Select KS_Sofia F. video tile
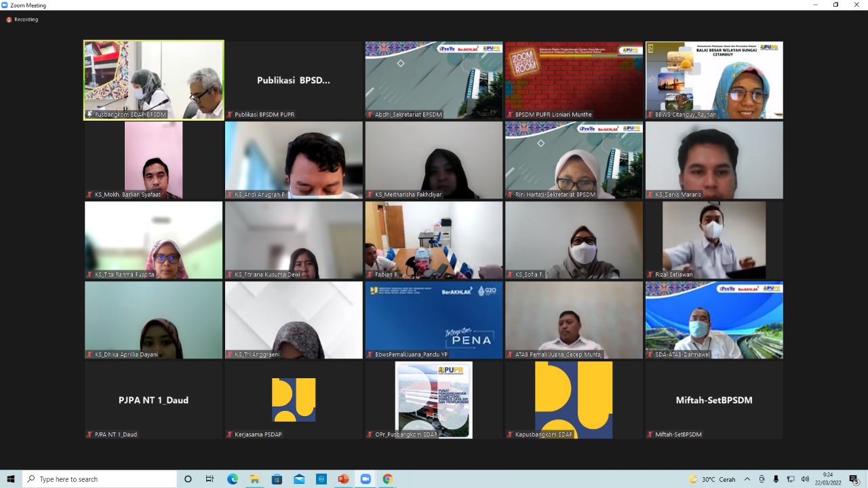The width and height of the screenshot is (868, 488). pyautogui.click(x=574, y=240)
